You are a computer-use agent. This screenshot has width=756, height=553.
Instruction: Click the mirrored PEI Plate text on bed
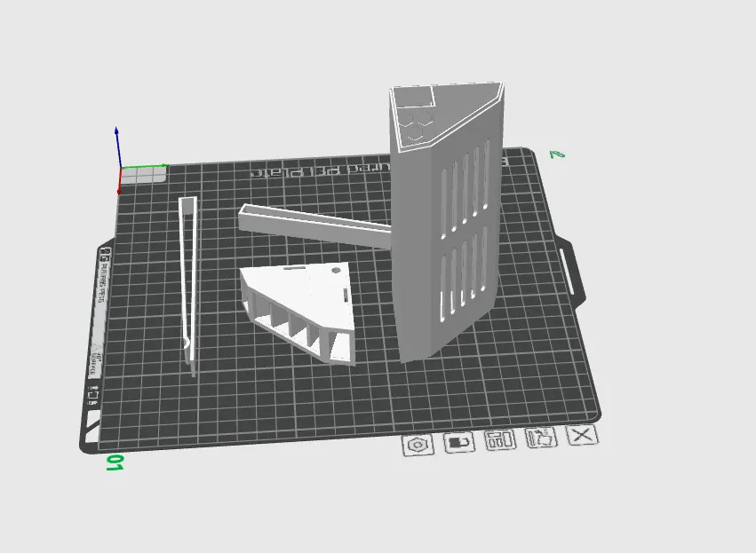[320, 170]
